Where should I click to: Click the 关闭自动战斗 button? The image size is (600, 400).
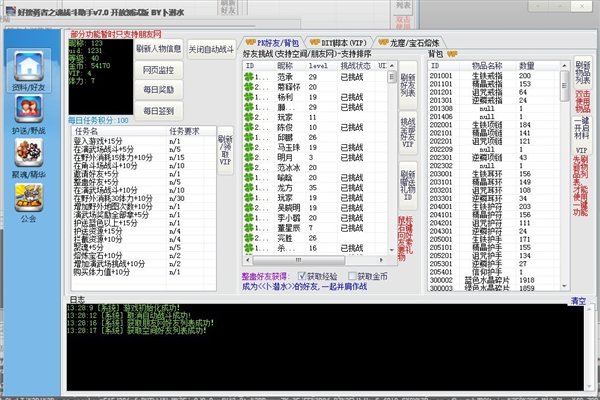211,49
